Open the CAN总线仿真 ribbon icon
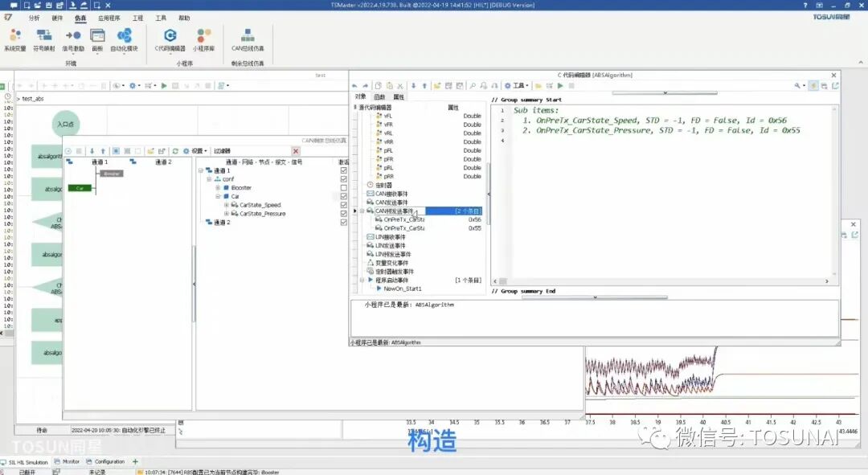Image resolution: width=868 pixels, height=475 pixels. 248,40
